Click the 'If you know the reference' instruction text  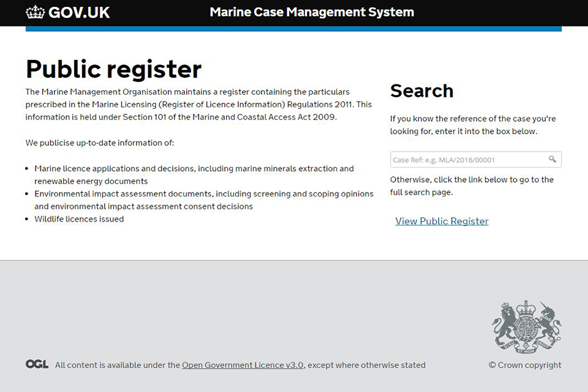(x=473, y=125)
